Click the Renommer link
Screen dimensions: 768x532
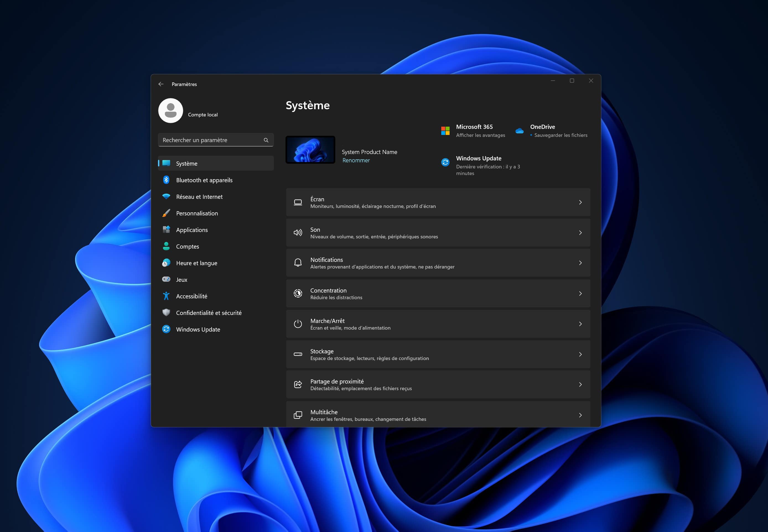tap(356, 160)
